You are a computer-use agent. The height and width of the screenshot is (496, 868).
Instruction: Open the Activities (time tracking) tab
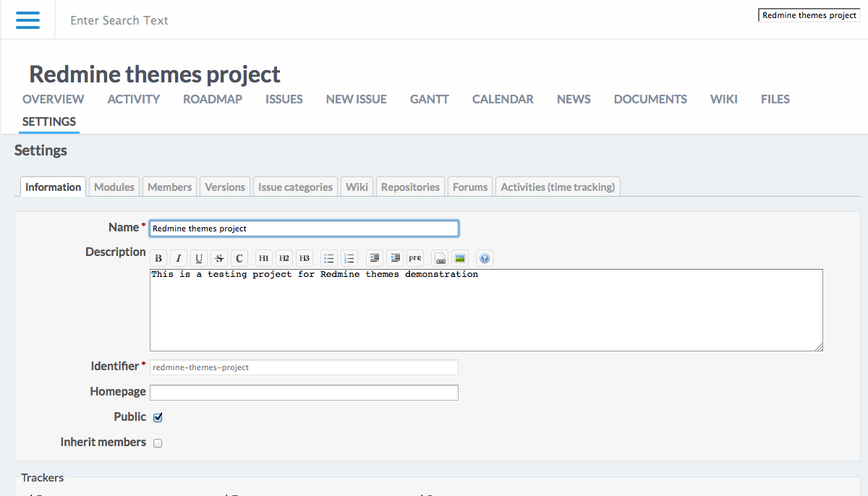click(558, 187)
